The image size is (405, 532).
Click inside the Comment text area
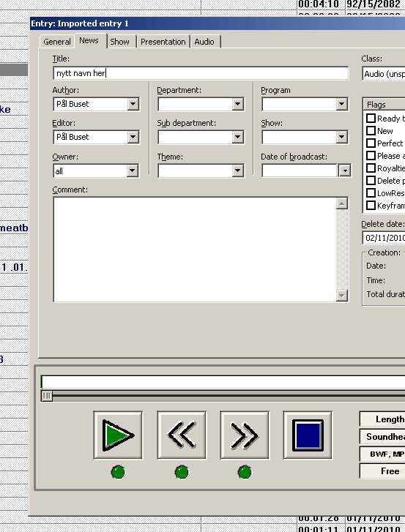(195, 250)
